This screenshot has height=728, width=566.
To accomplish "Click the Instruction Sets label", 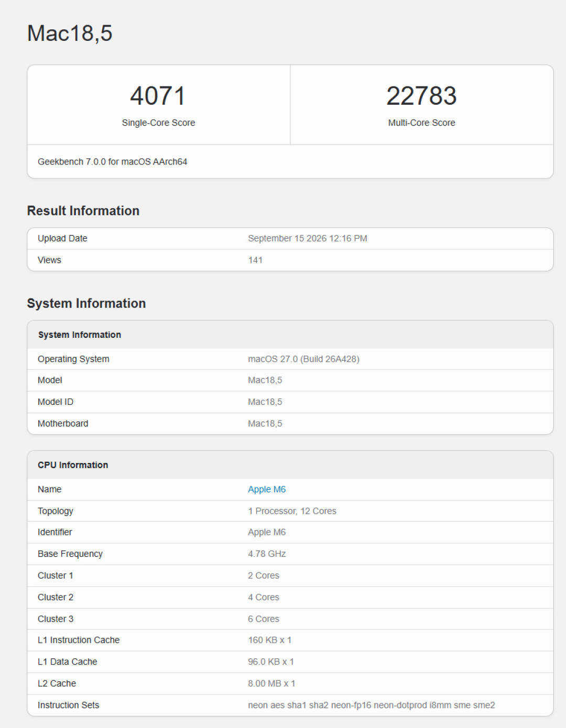I will tap(68, 705).
